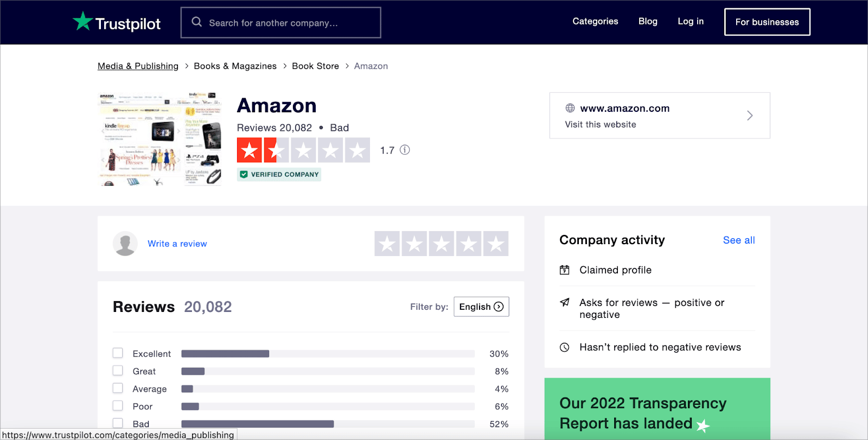Check the Excellent reviews filter
Image resolution: width=868 pixels, height=440 pixels.
point(118,353)
